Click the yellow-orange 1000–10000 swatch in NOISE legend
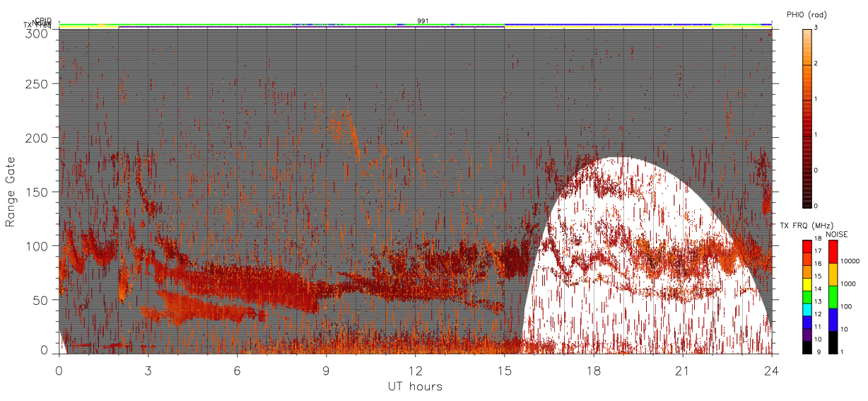The width and height of the screenshot is (868, 401). (x=833, y=274)
